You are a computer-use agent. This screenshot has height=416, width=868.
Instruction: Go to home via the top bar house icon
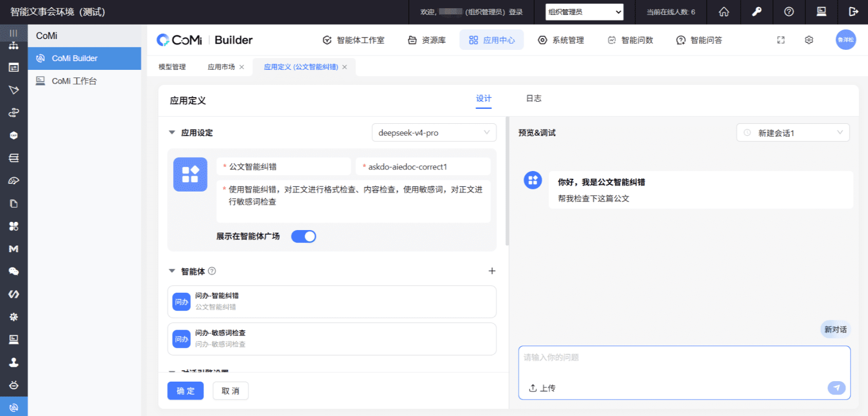(x=724, y=12)
